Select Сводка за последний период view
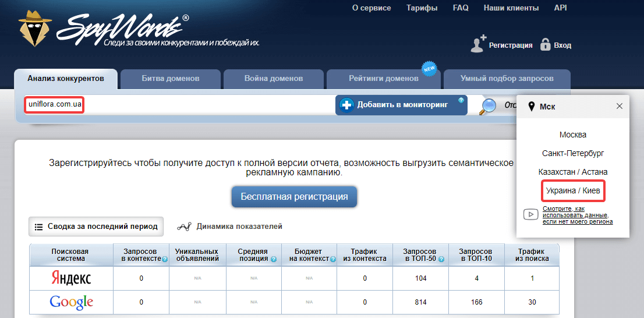644x318 pixels. point(96,227)
